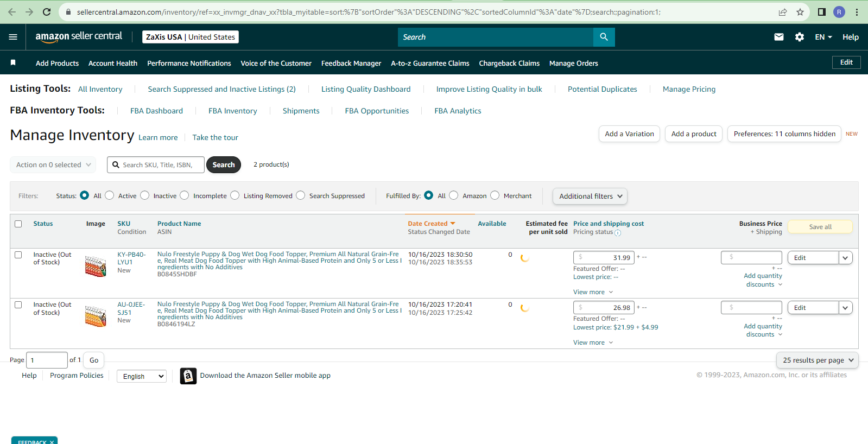Open the hamburger navigation menu
The height and width of the screenshot is (444, 868).
[x=13, y=37]
